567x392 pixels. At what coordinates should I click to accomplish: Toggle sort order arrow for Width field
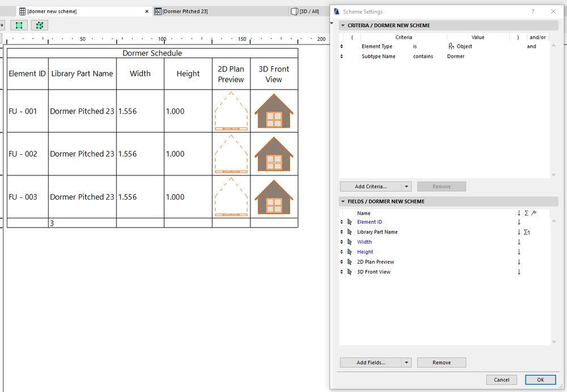point(519,242)
